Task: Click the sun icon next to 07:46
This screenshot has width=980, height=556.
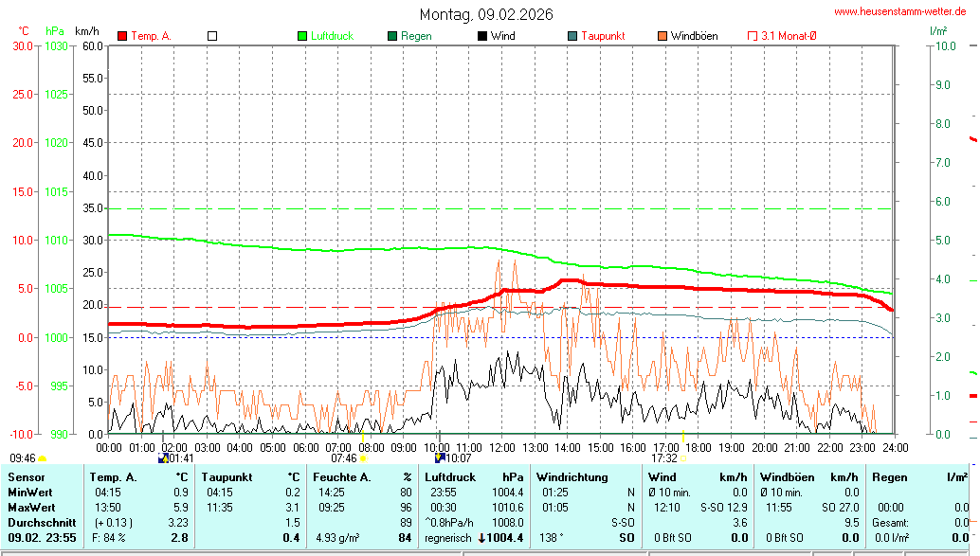Action: click(362, 458)
